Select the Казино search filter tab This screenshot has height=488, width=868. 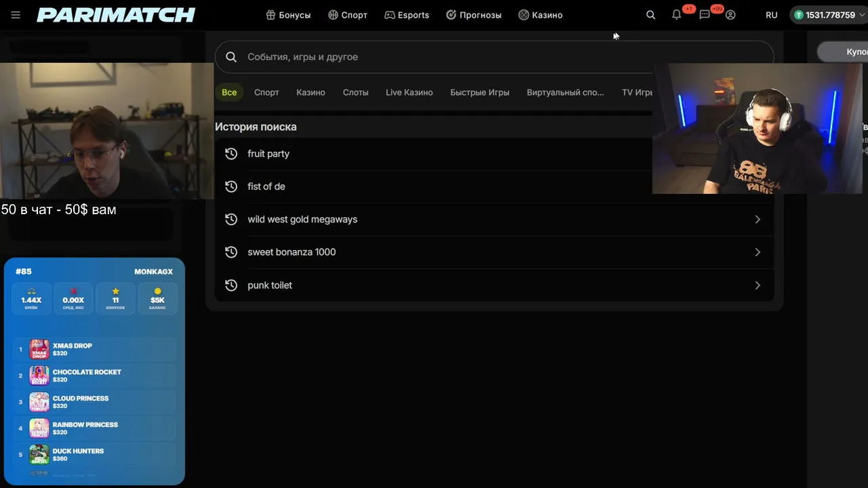(311, 92)
